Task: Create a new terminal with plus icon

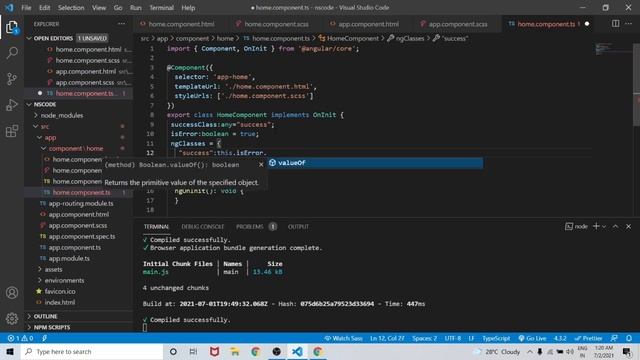Action: [596, 226]
